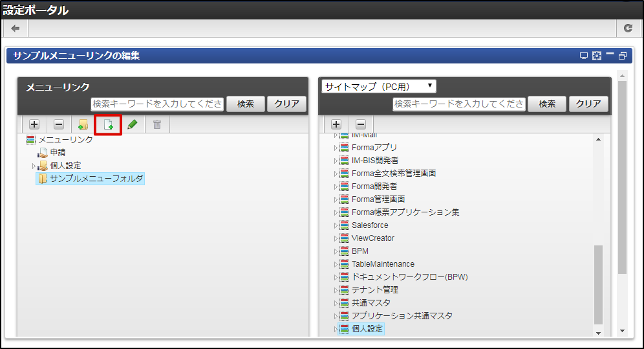Image resolution: width=644 pixels, height=349 pixels.
Task: Click the back arrow button
Action: click(16, 28)
